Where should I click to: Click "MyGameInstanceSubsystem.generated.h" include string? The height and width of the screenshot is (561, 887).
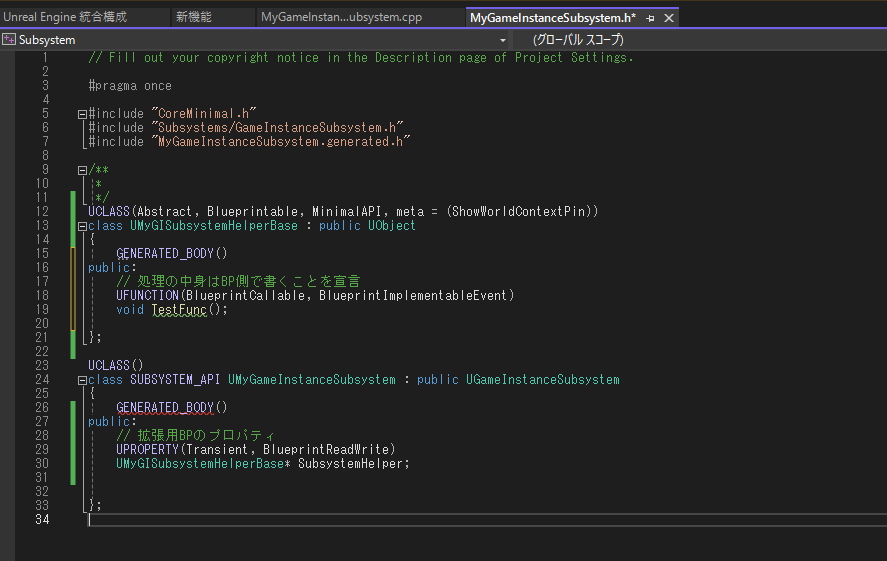pos(281,141)
